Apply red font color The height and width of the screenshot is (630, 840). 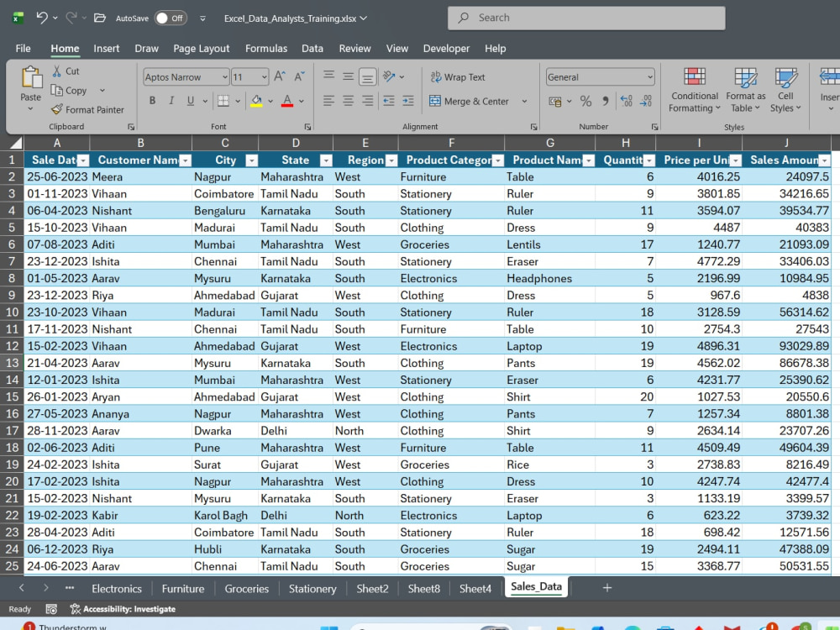(x=287, y=101)
